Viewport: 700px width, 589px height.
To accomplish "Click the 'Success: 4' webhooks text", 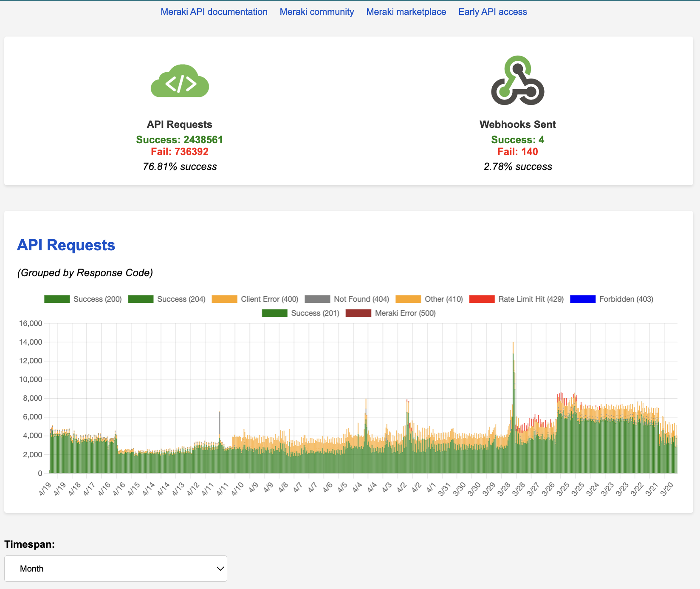I will [517, 140].
